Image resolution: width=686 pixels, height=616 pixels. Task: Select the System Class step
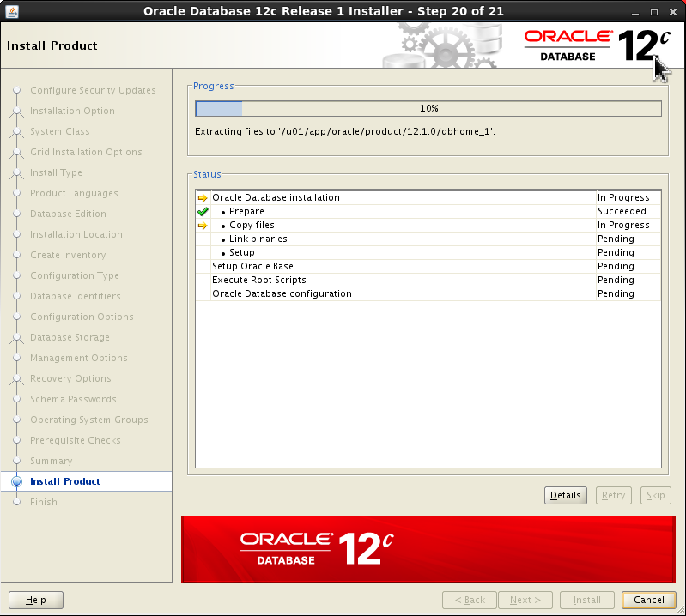coord(60,131)
